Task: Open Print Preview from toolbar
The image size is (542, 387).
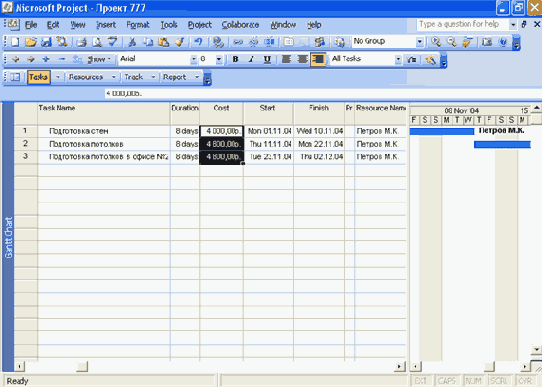Action: (97, 42)
